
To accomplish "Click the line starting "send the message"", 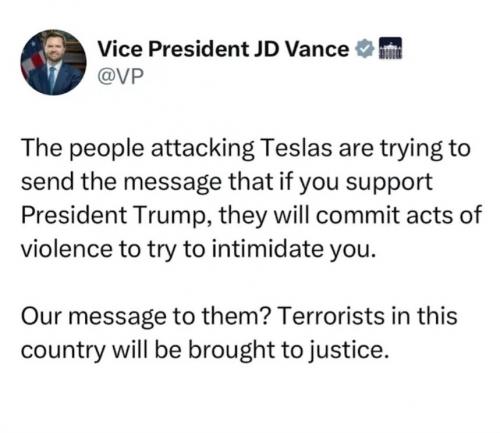I will 227,183.
